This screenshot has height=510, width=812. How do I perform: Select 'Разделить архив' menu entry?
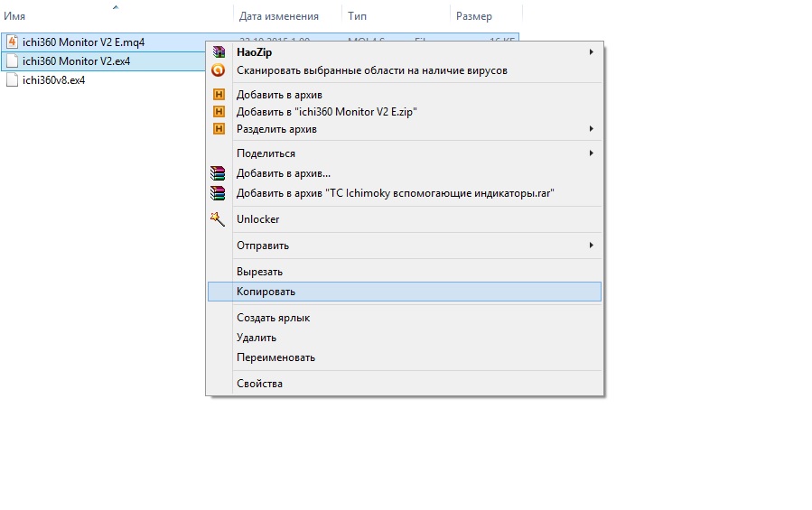pos(405,129)
